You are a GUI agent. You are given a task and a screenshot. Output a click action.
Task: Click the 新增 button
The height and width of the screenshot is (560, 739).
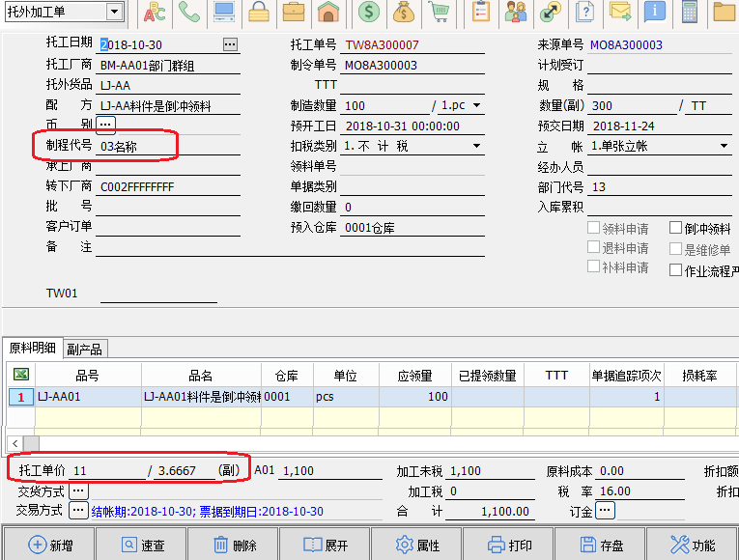[x=52, y=545]
